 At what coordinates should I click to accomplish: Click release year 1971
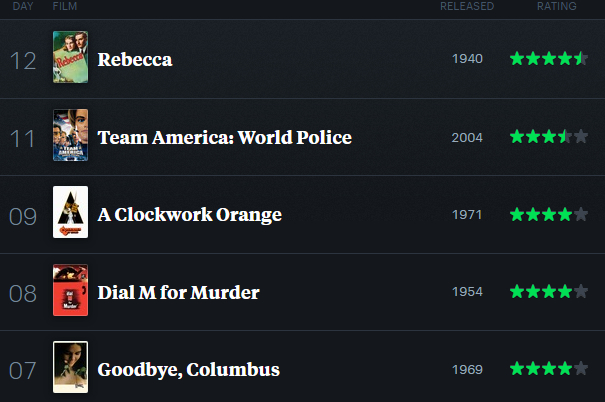click(x=467, y=214)
